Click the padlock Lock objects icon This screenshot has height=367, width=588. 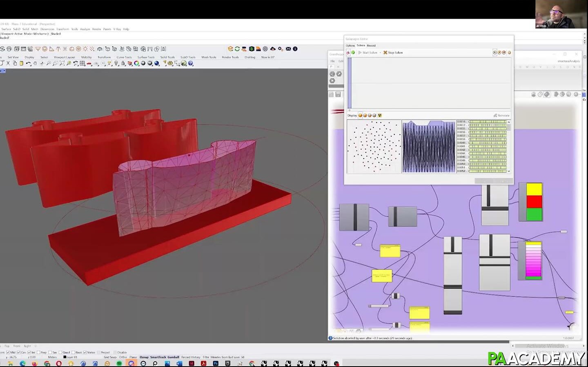[x=123, y=63]
